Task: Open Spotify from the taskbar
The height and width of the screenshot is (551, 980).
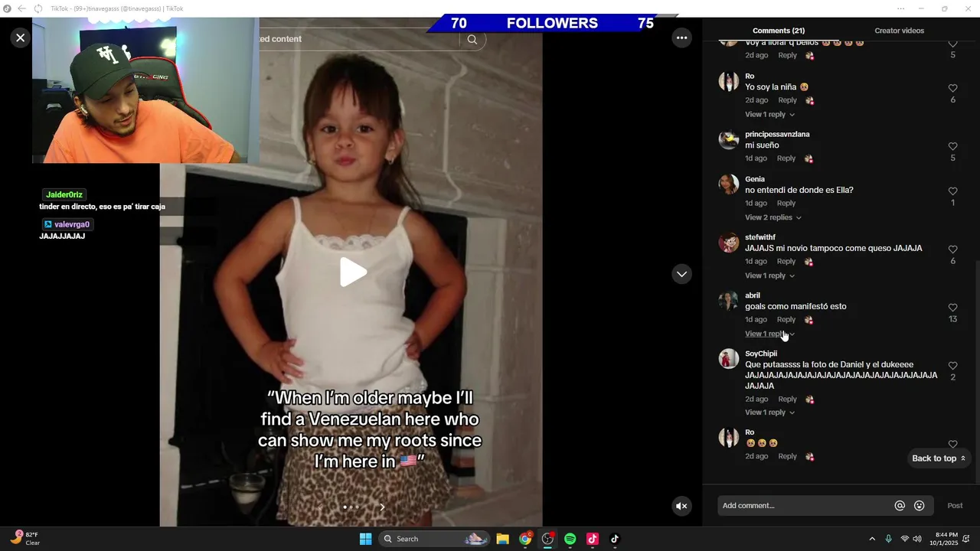Action: [570, 539]
